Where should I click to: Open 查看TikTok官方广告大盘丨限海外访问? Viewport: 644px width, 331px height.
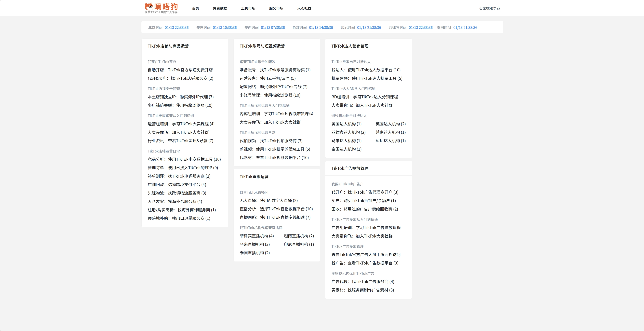[366, 255]
